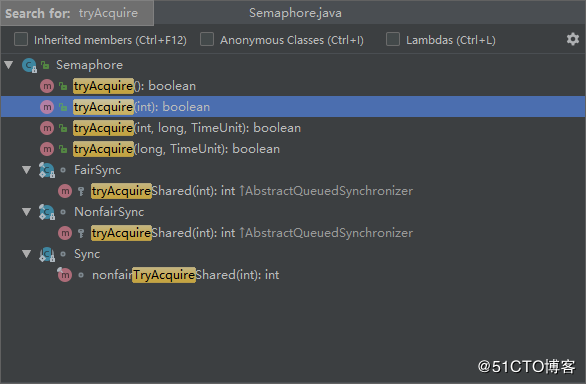Screen dimensions: 586x384
Task: Click the FairSync inner class icon
Action: 47,170
